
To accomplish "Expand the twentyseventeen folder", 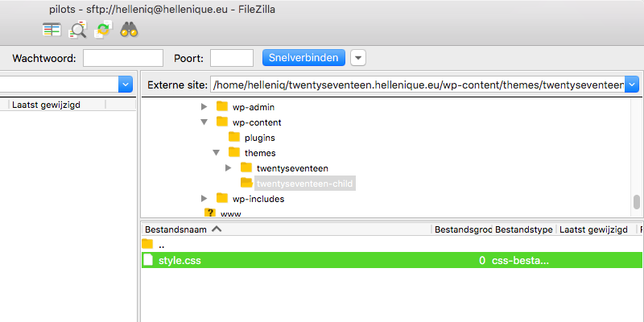I will pos(229,168).
